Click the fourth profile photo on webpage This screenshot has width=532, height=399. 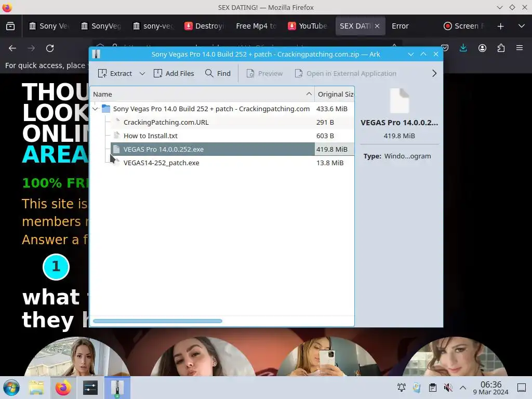coord(455,356)
